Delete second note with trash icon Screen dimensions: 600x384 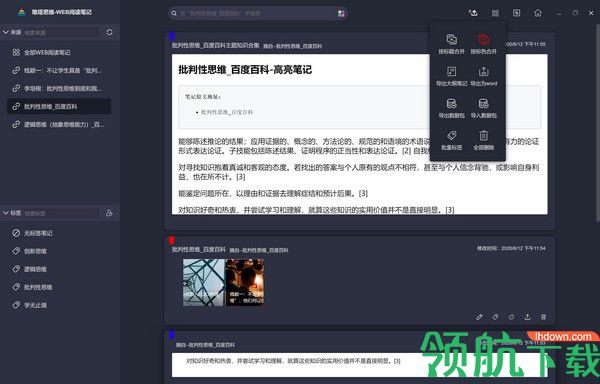coord(543,317)
